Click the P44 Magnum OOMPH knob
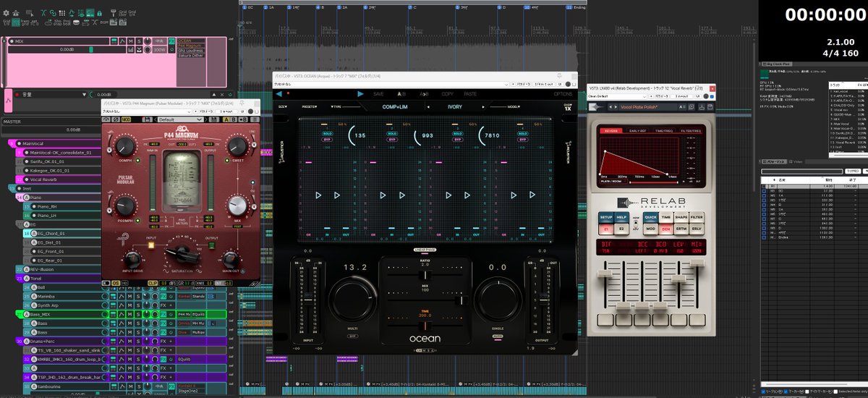This screenshot has height=398, width=868. coord(125,147)
